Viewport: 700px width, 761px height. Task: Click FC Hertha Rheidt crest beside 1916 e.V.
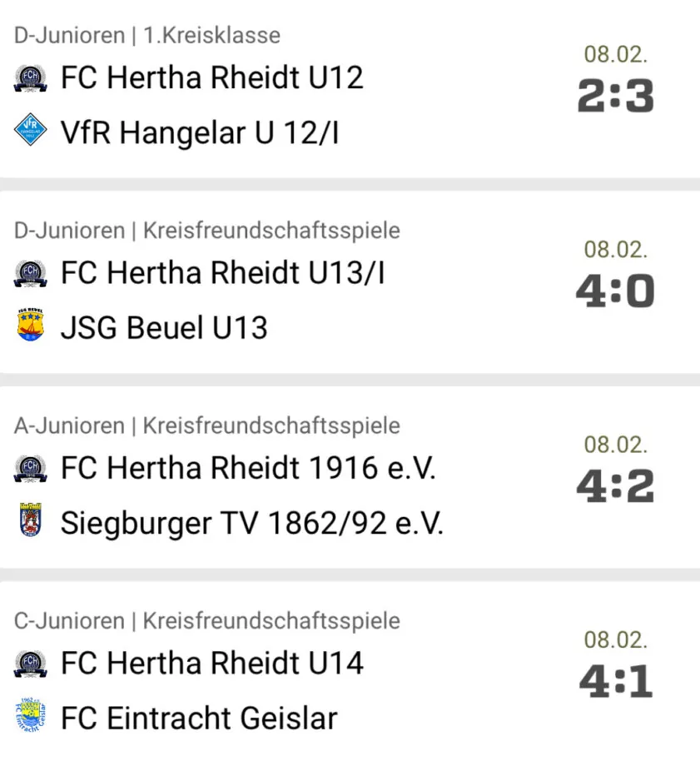click(31, 469)
